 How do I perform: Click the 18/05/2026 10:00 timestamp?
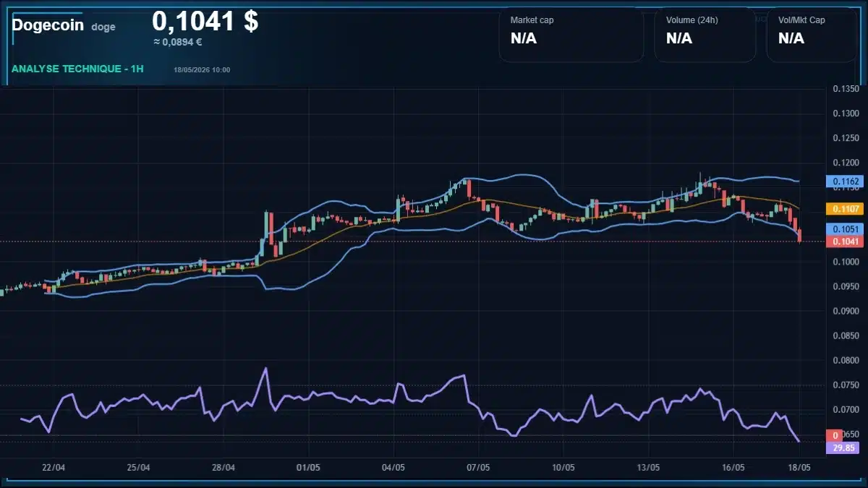coord(202,69)
